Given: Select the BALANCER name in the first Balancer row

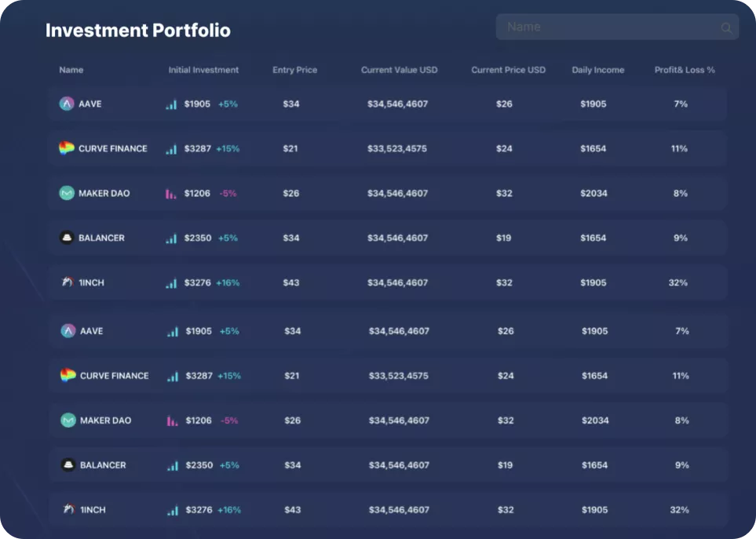Looking at the screenshot, I should (x=101, y=238).
